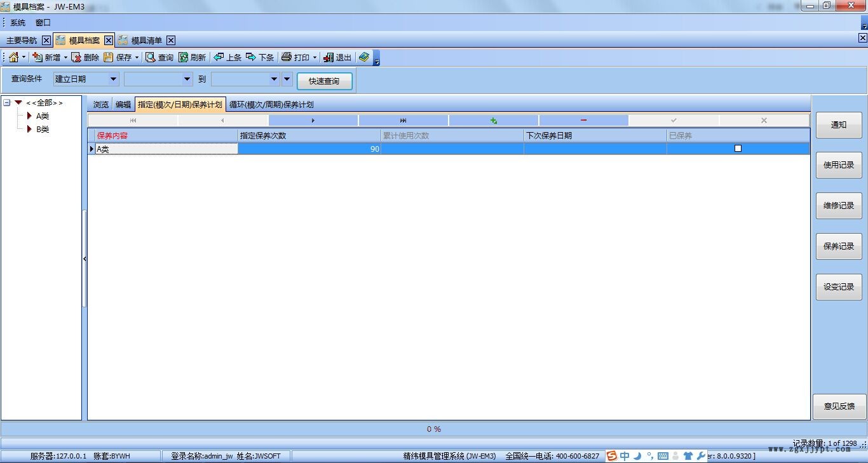
Task: Switch to the 循环(模次/周期)保养计划 tab
Action: click(271, 105)
